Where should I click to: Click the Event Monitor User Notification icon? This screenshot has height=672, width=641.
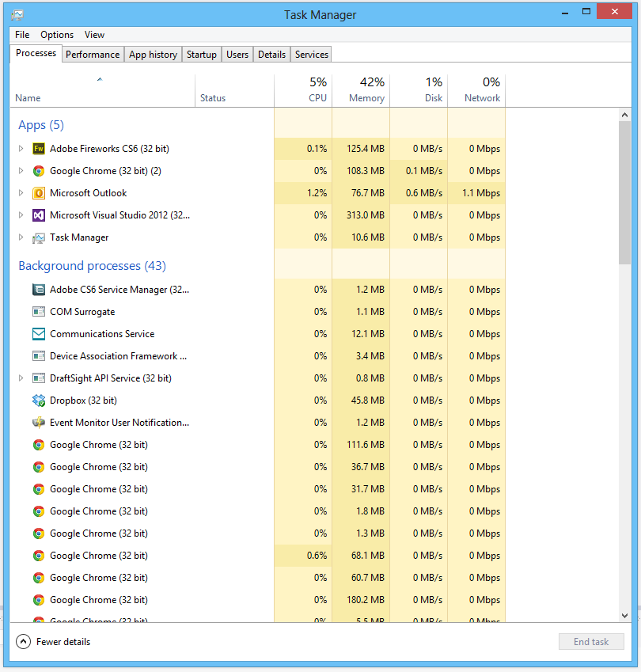click(38, 422)
